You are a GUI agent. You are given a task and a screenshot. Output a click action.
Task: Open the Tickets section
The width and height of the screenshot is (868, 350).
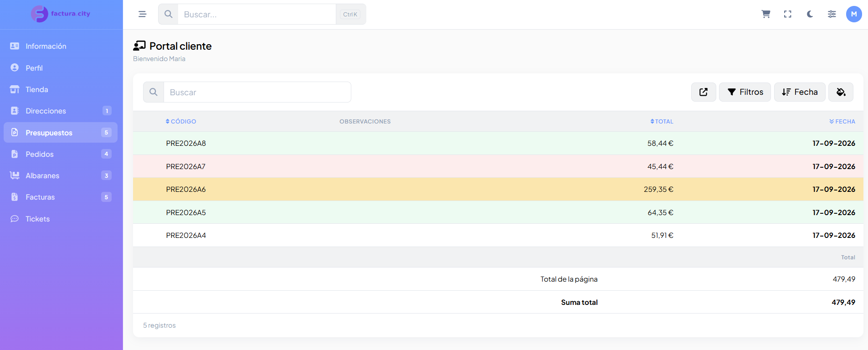click(61, 219)
